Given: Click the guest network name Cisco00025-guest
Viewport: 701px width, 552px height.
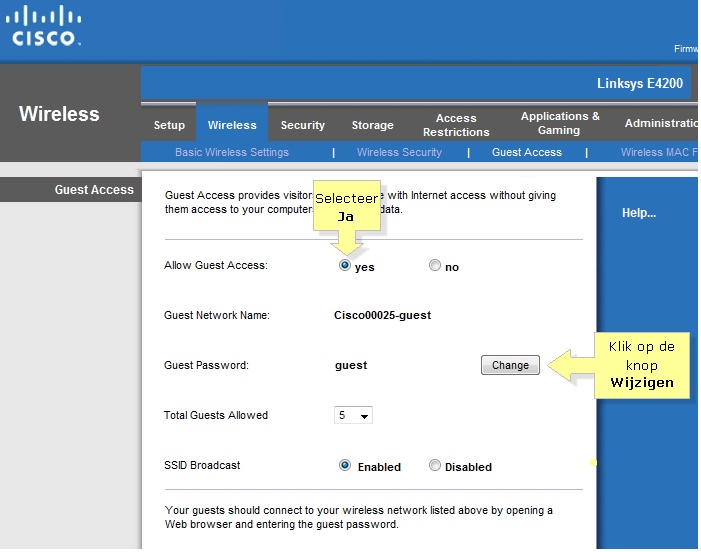Looking at the screenshot, I should 382,315.
